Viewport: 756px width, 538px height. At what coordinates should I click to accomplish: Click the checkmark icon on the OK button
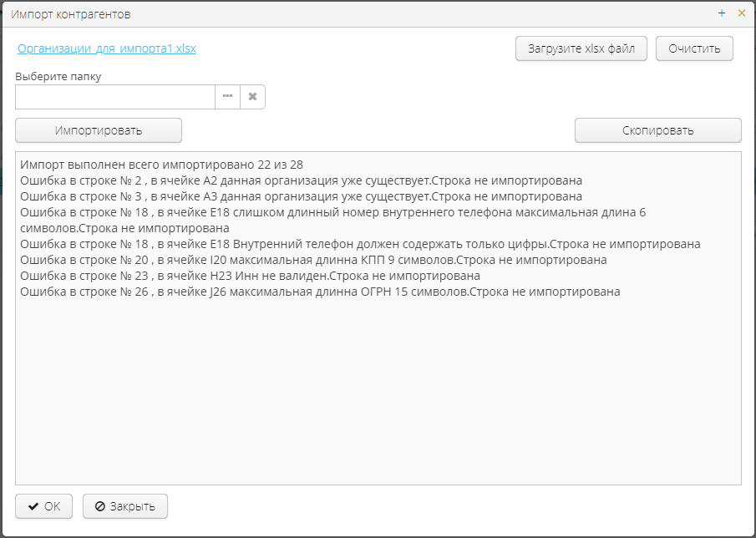point(33,506)
